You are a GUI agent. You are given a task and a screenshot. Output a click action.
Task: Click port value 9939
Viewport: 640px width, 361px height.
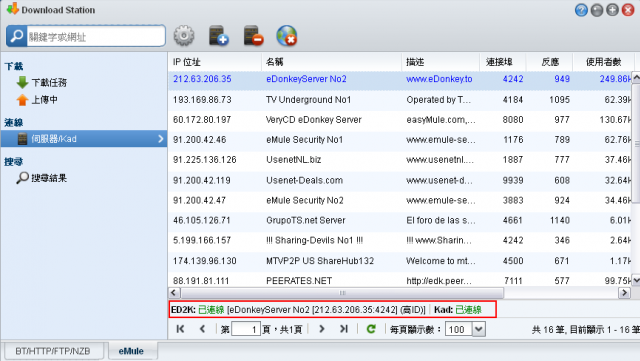tap(513, 180)
